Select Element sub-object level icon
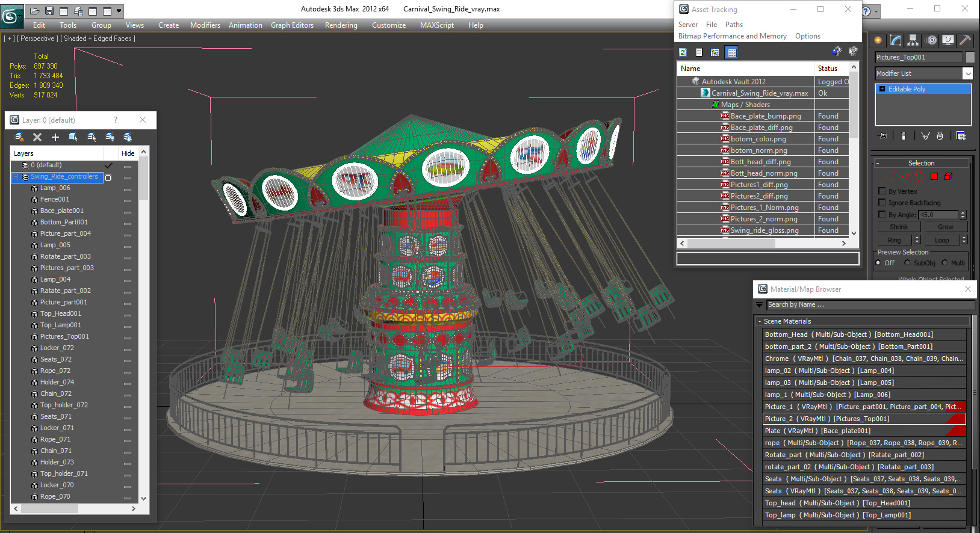Image resolution: width=980 pixels, height=533 pixels. 948,177
